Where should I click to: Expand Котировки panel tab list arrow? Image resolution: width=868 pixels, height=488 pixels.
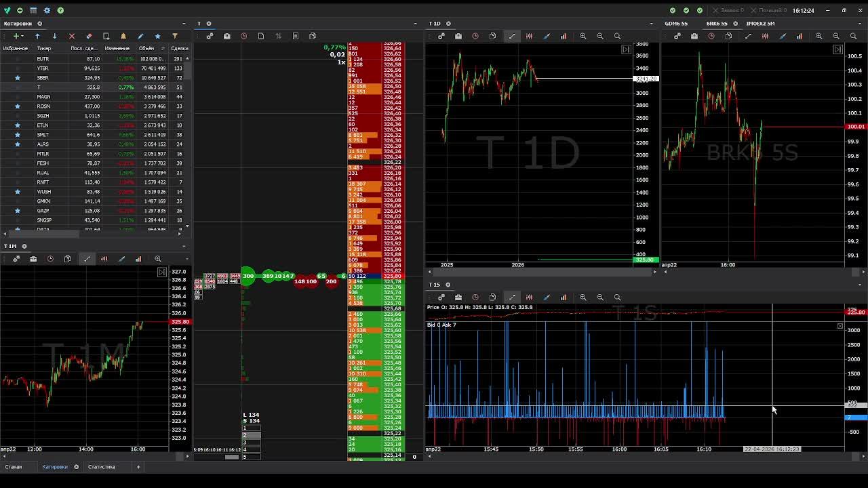[184, 24]
